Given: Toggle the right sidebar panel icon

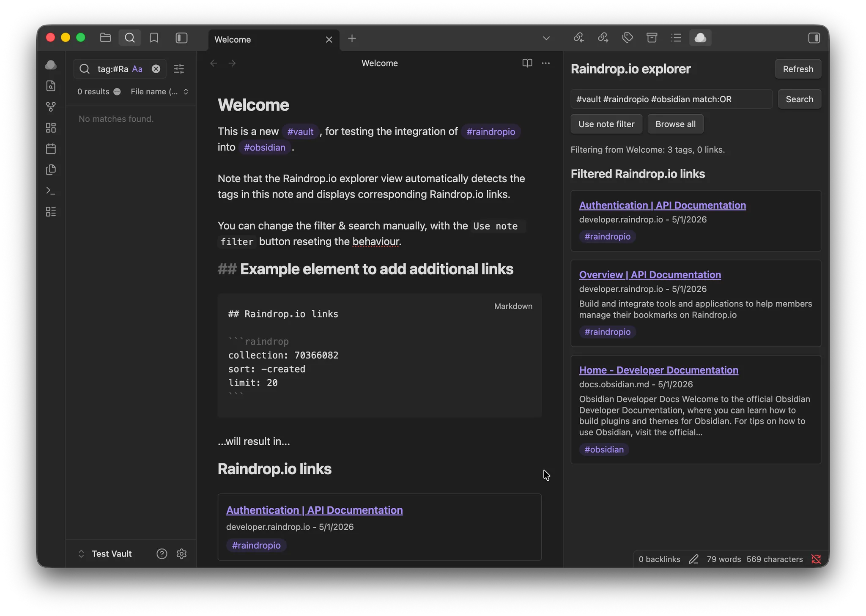Looking at the screenshot, I should tap(814, 38).
